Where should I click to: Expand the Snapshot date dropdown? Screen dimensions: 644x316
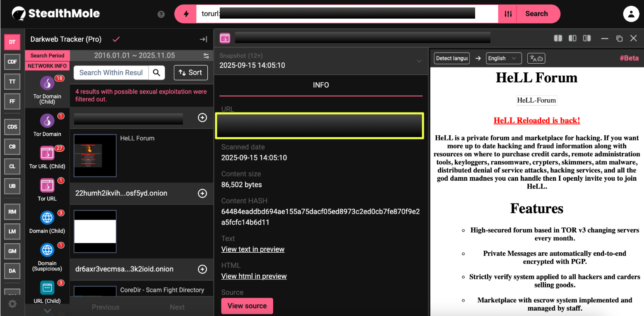419,61
